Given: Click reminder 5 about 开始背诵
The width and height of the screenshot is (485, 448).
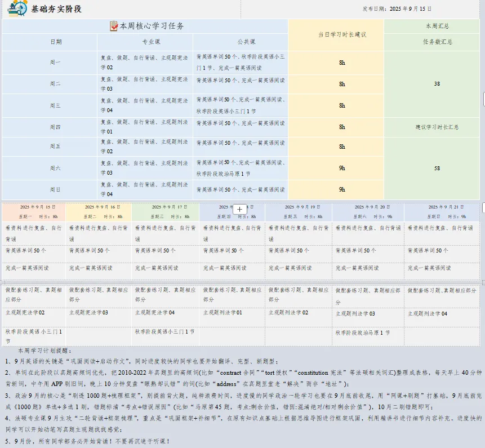Looking at the screenshot, I should point(88,441).
